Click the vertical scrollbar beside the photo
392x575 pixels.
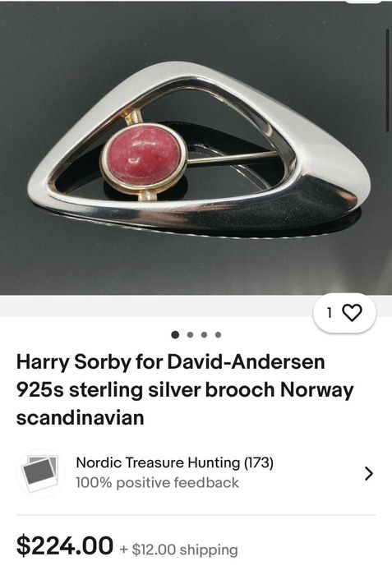coord(388,80)
